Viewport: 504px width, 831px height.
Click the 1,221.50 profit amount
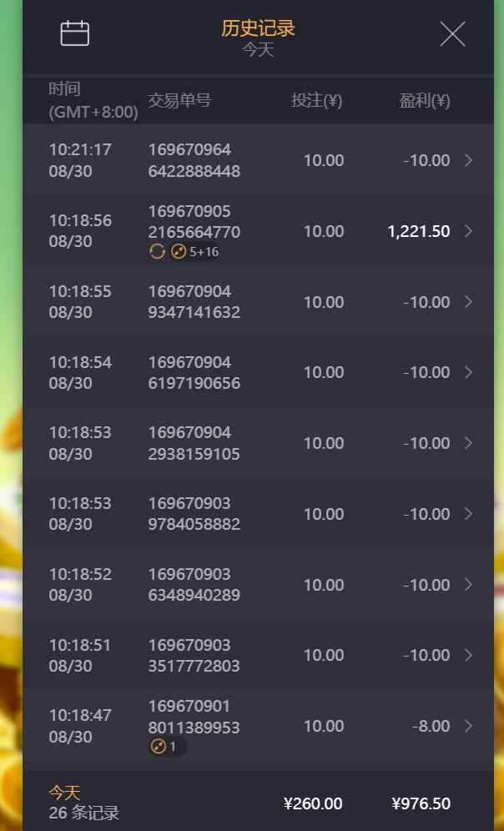click(x=418, y=231)
